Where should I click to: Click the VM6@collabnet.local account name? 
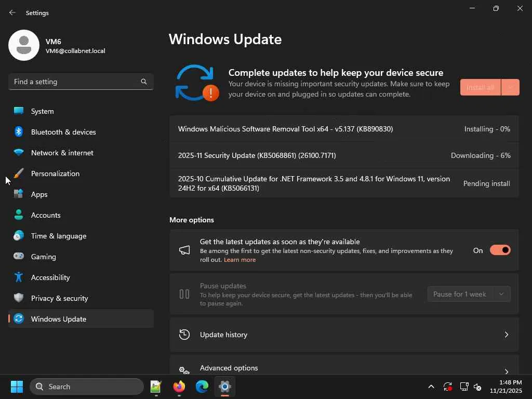click(x=75, y=51)
